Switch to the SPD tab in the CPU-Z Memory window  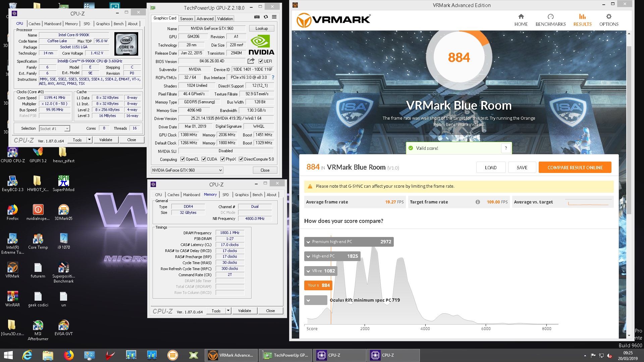pyautogui.click(x=226, y=195)
